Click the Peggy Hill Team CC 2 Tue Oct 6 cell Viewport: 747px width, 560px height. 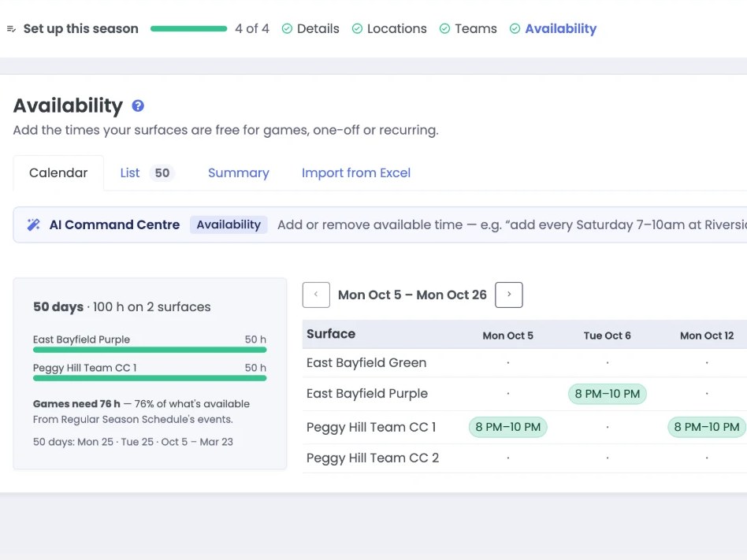tap(608, 458)
